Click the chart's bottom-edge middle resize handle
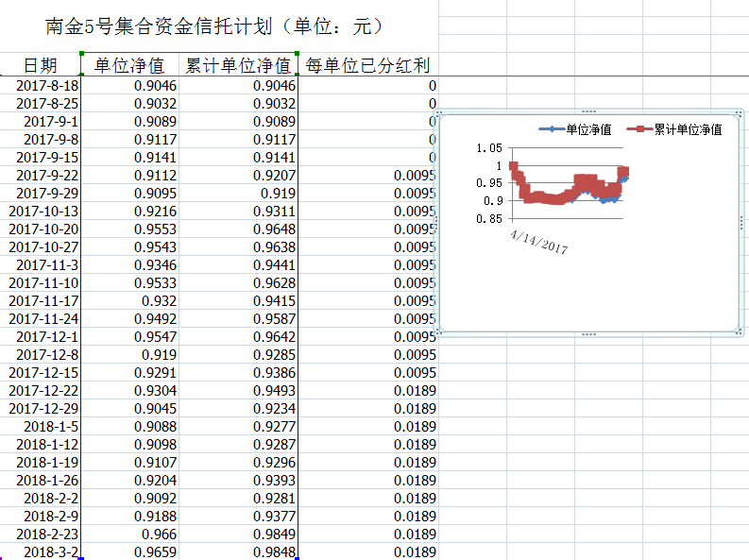The height and width of the screenshot is (560, 749). click(x=589, y=334)
